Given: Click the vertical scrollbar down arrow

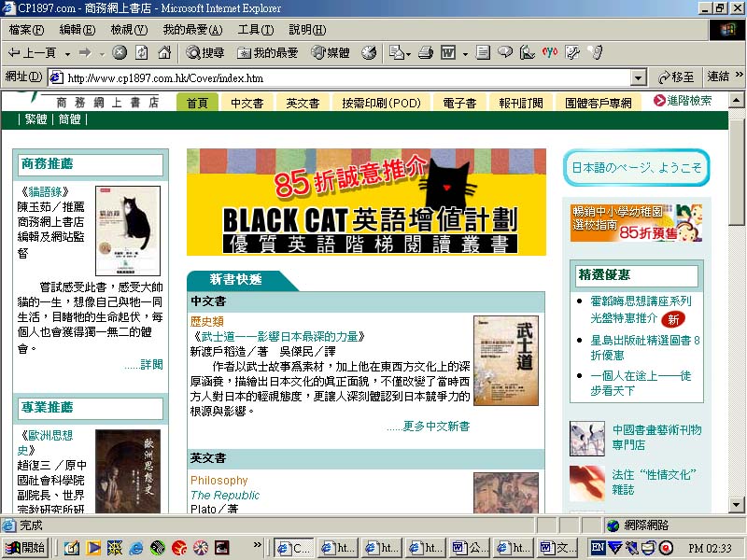Looking at the screenshot, I should tap(737, 504).
